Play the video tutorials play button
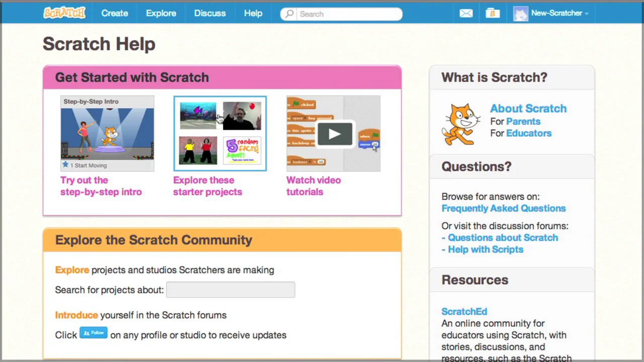644x362 pixels. tap(335, 134)
